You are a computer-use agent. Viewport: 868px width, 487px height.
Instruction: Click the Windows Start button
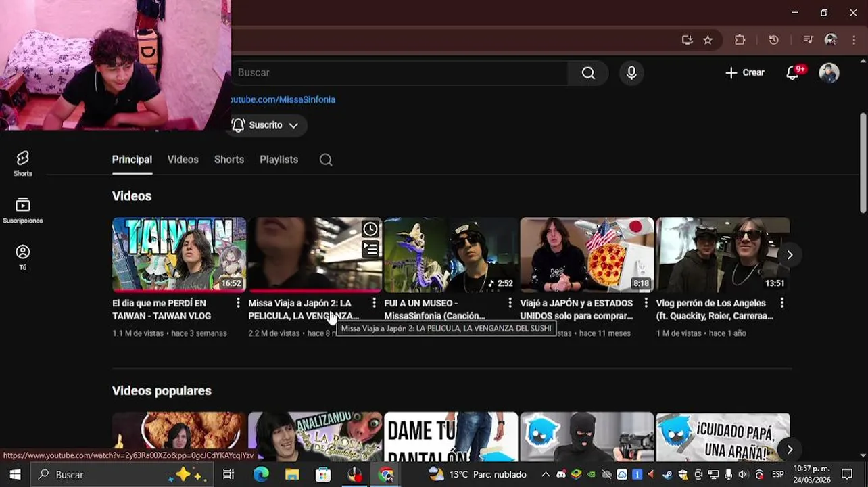tap(15, 474)
